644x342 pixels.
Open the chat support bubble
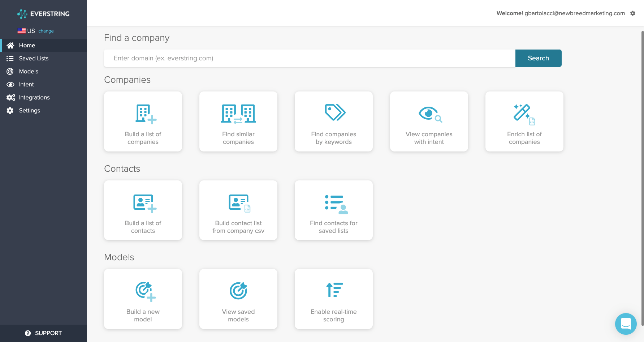(x=626, y=324)
